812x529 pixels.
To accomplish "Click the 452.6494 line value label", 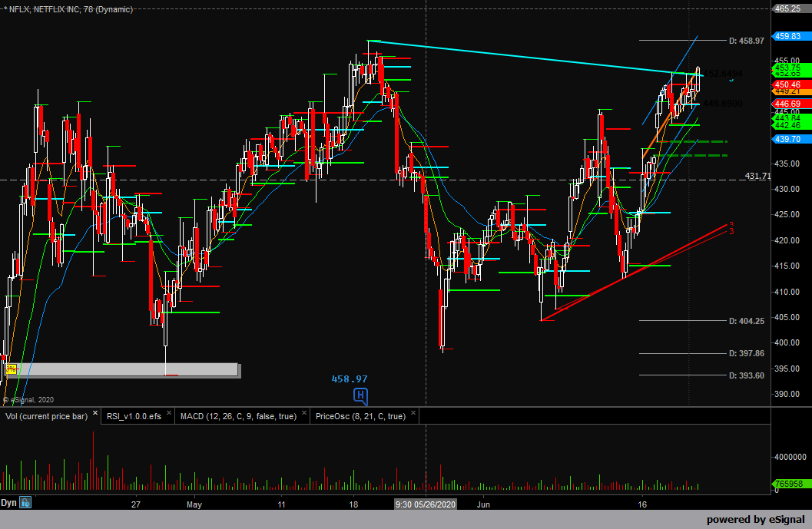I will pyautogui.click(x=723, y=74).
